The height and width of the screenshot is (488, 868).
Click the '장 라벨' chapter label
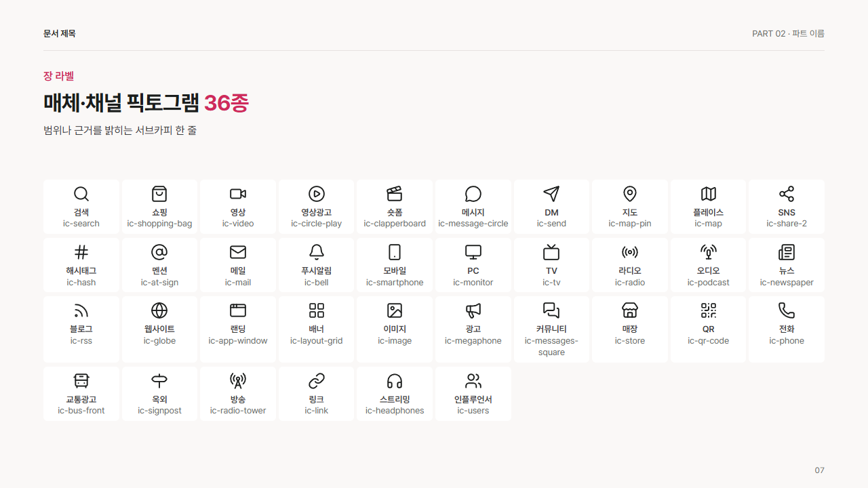click(58, 76)
